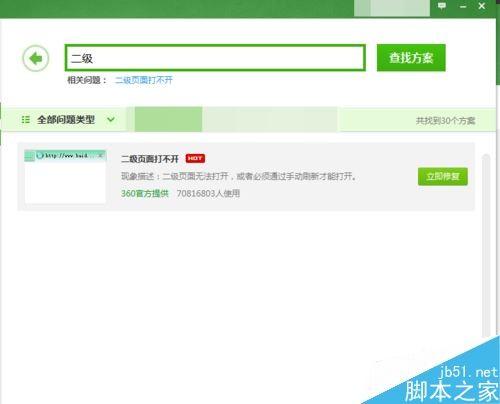Open the browser thumbnail of the result
This screenshot has height=404, width=500.
click(65, 176)
